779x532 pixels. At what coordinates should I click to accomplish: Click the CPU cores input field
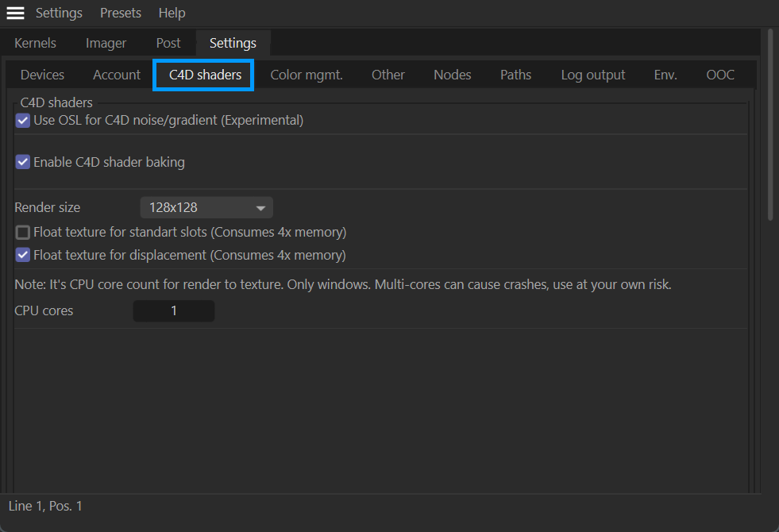tap(174, 311)
